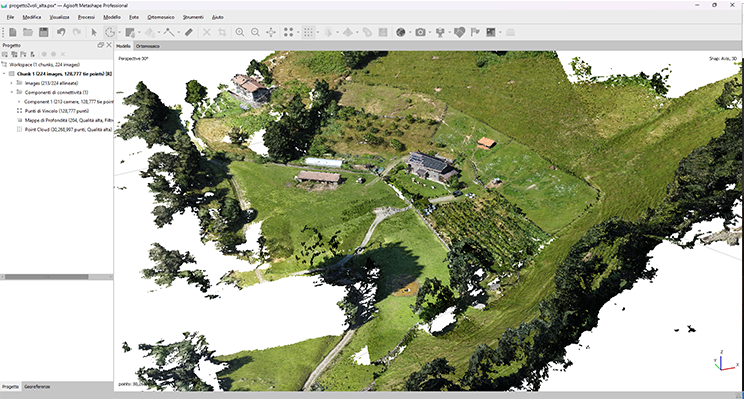Screen dimensions: 744x400
Task: Open the Processi menu
Action: (86, 17)
